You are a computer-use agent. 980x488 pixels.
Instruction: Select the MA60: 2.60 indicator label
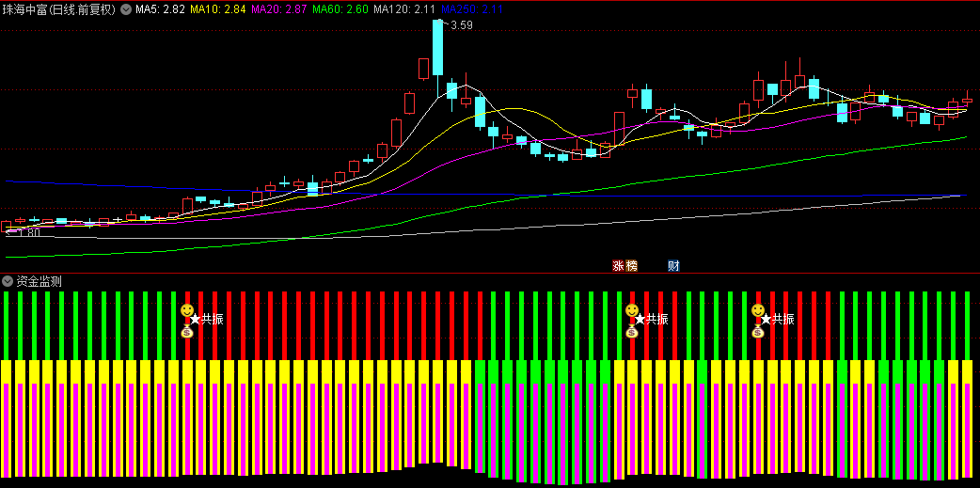340,9
